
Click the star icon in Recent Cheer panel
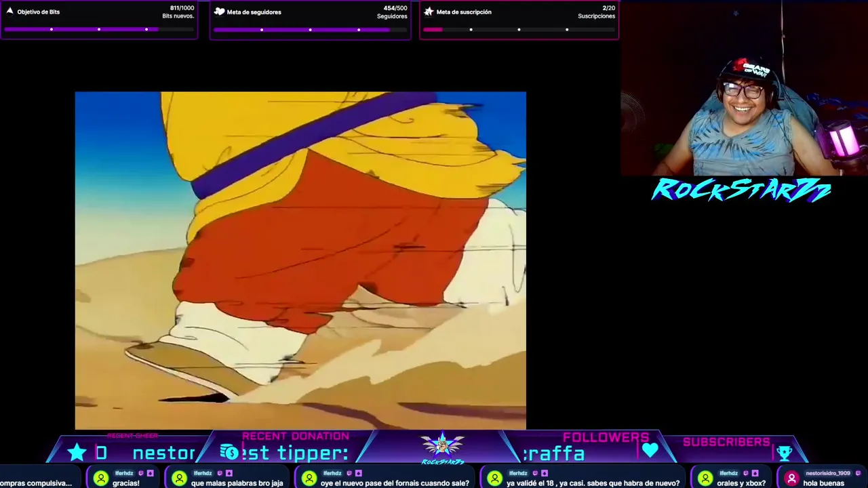[77, 452]
